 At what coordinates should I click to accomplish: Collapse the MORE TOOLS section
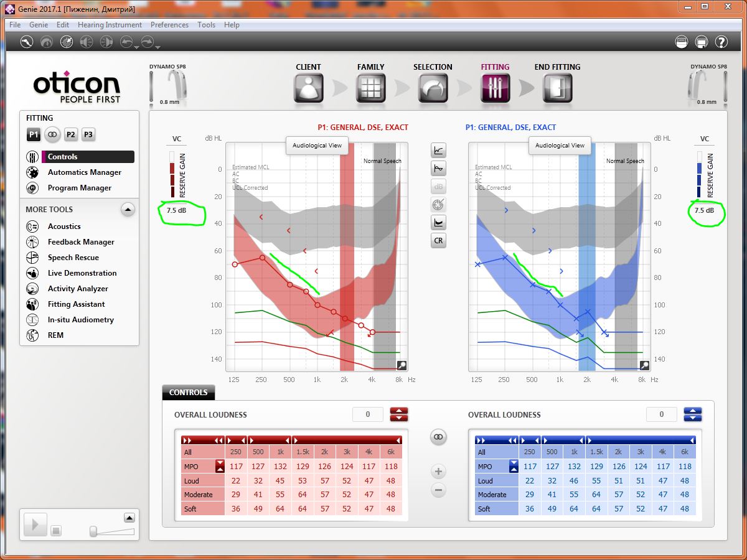click(x=128, y=210)
